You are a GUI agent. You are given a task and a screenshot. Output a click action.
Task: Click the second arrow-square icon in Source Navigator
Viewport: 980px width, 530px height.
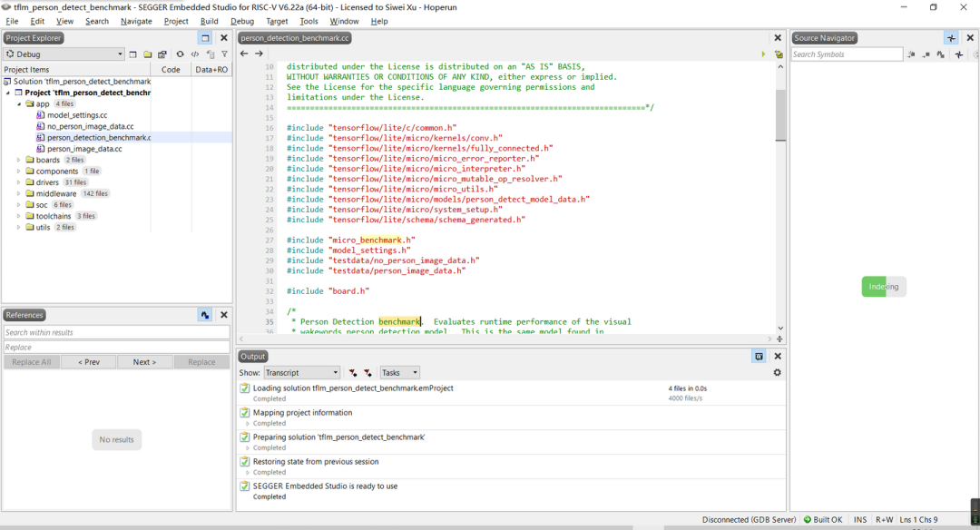tap(926, 54)
